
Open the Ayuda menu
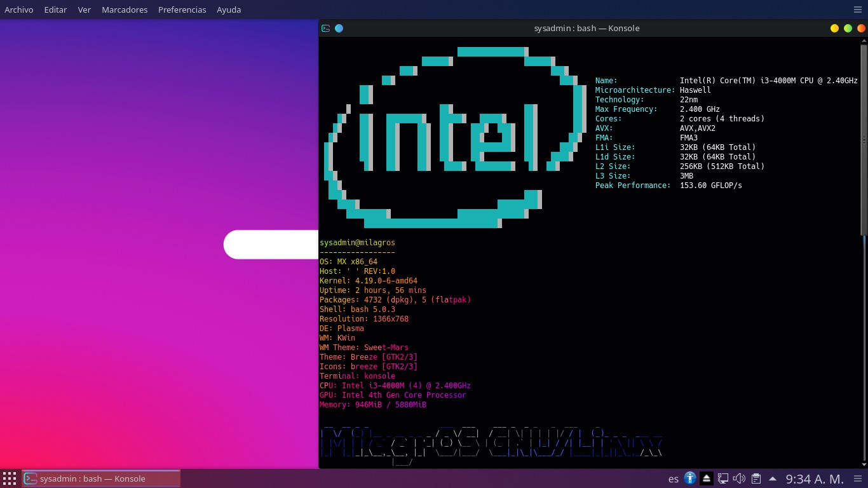point(229,10)
